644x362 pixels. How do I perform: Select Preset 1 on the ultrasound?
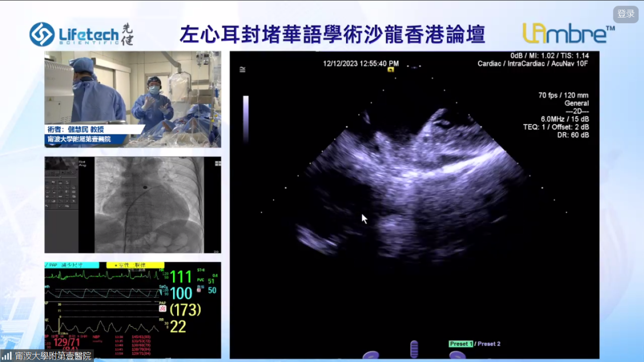point(461,344)
